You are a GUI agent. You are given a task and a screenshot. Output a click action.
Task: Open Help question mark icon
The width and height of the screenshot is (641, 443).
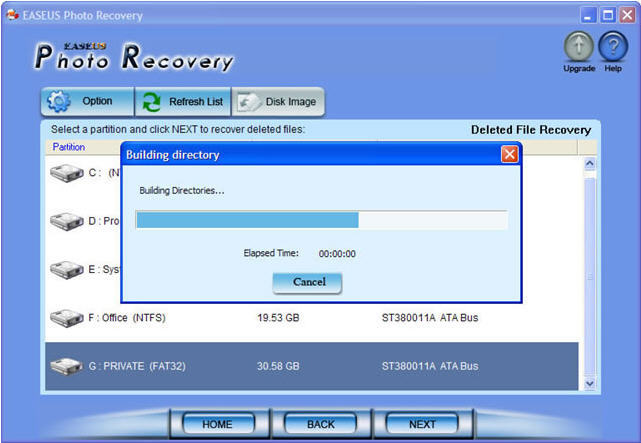tap(612, 47)
